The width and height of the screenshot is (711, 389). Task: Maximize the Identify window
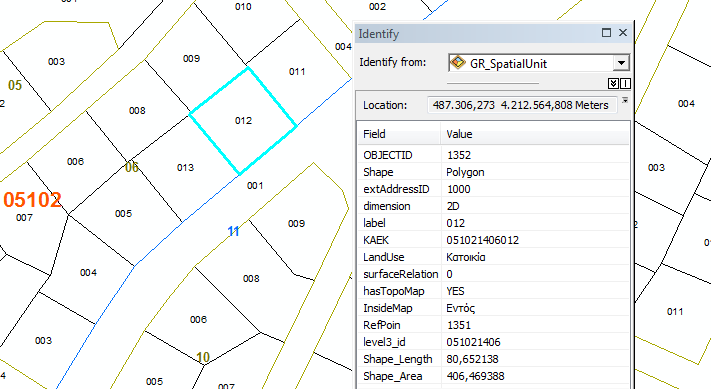click(606, 33)
